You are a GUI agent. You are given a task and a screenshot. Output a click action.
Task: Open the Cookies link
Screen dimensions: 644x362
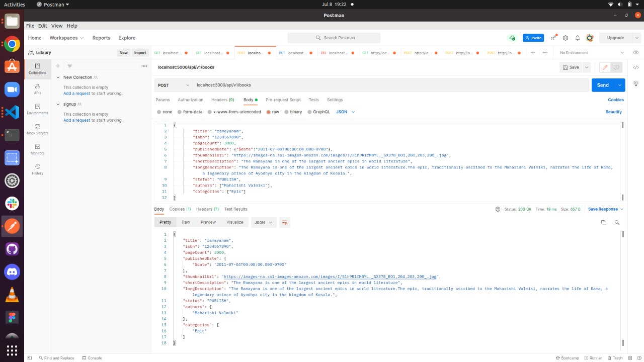click(x=616, y=100)
